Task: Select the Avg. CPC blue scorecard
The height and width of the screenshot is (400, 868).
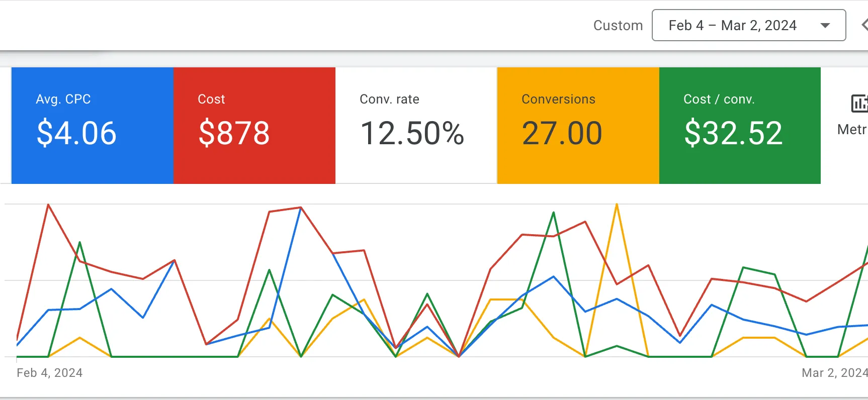Action: (x=93, y=126)
